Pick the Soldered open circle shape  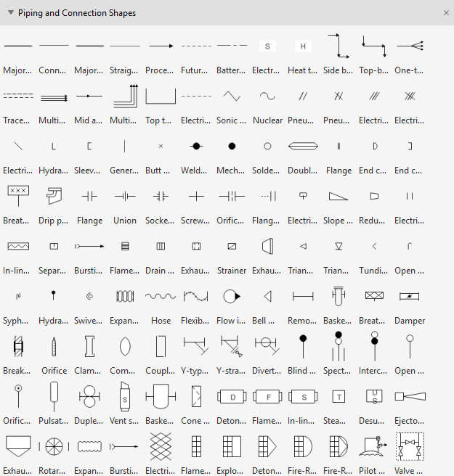267,147
